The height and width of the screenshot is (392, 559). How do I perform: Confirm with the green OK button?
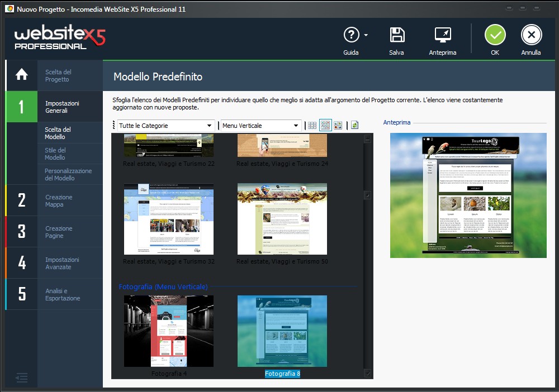pyautogui.click(x=495, y=35)
